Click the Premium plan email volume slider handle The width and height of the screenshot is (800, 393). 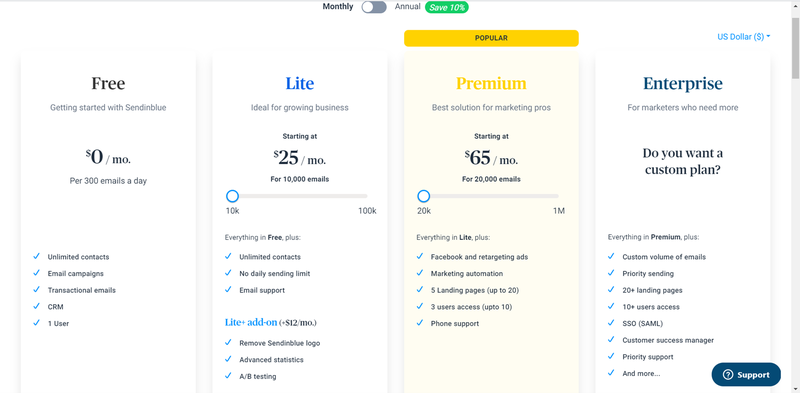click(x=423, y=196)
